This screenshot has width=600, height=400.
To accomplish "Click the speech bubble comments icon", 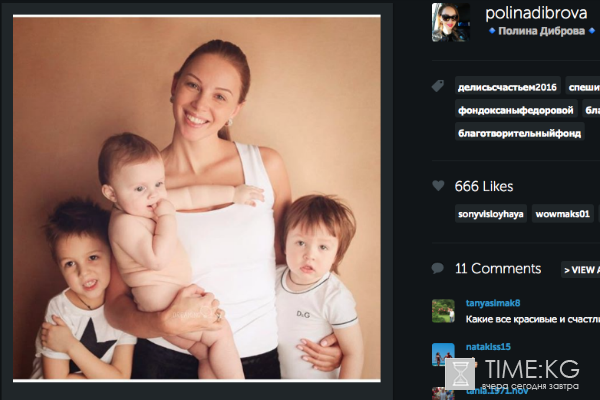I will tap(438, 268).
